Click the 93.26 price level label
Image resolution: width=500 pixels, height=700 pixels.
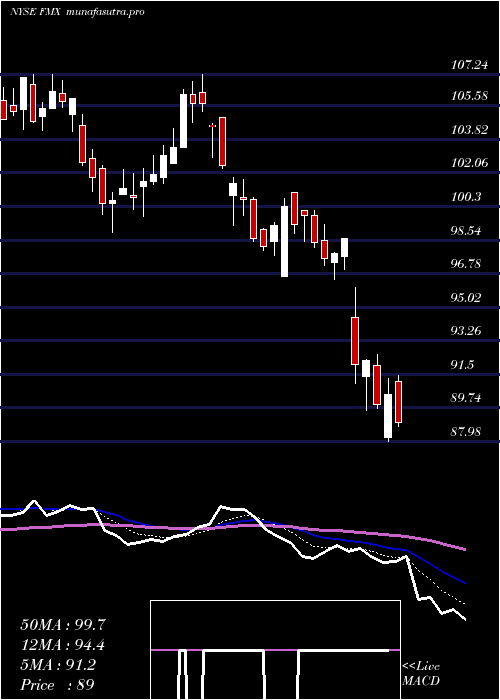click(467, 331)
